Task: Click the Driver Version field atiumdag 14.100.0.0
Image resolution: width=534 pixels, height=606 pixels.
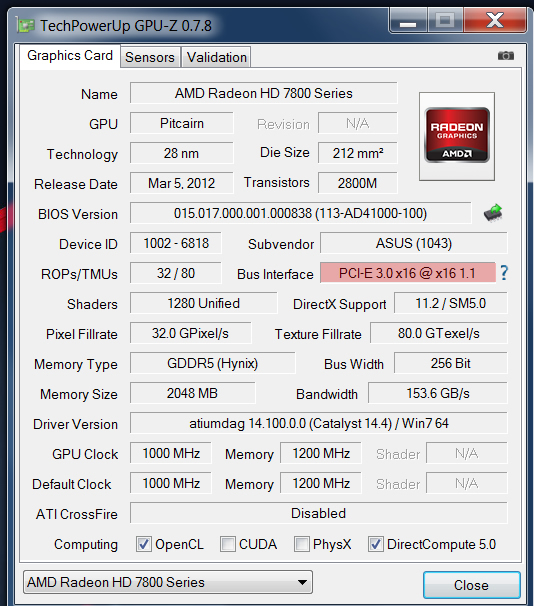Action: point(319,423)
